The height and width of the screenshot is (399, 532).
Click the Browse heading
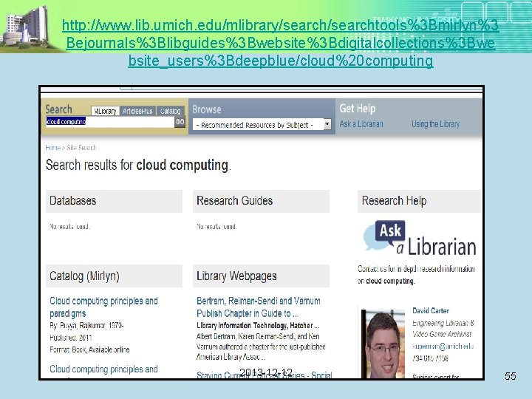click(207, 109)
